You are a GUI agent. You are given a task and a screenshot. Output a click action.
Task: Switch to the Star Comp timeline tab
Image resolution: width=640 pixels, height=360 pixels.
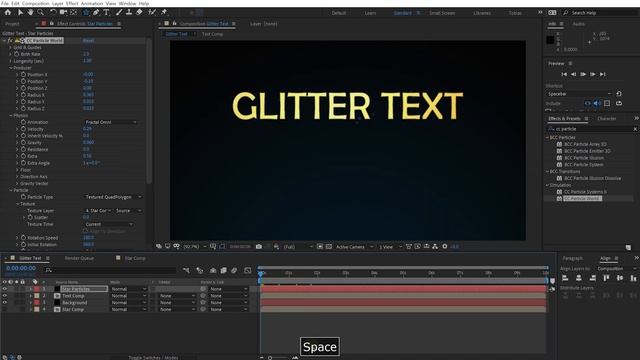click(x=135, y=258)
